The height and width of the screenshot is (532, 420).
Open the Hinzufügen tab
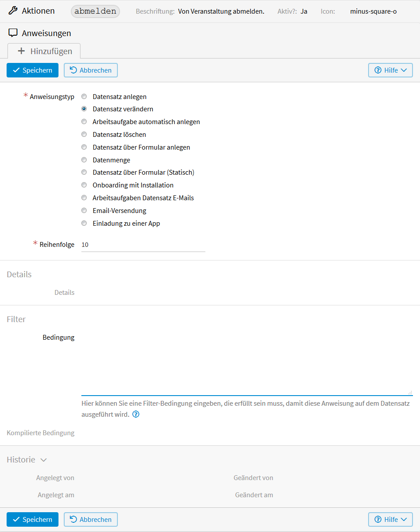pos(44,51)
